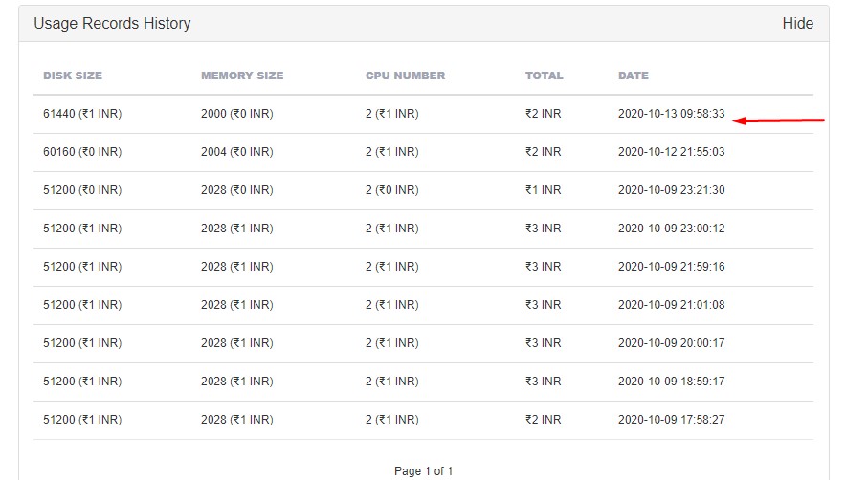868x480 pixels.
Task: Select the 61440 disk size cell
Action: point(82,114)
